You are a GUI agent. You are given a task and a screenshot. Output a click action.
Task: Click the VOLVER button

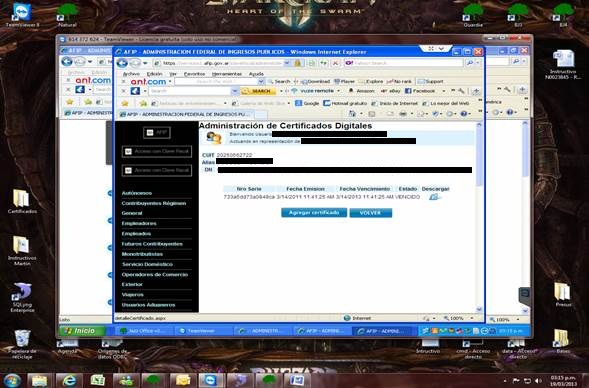click(371, 213)
